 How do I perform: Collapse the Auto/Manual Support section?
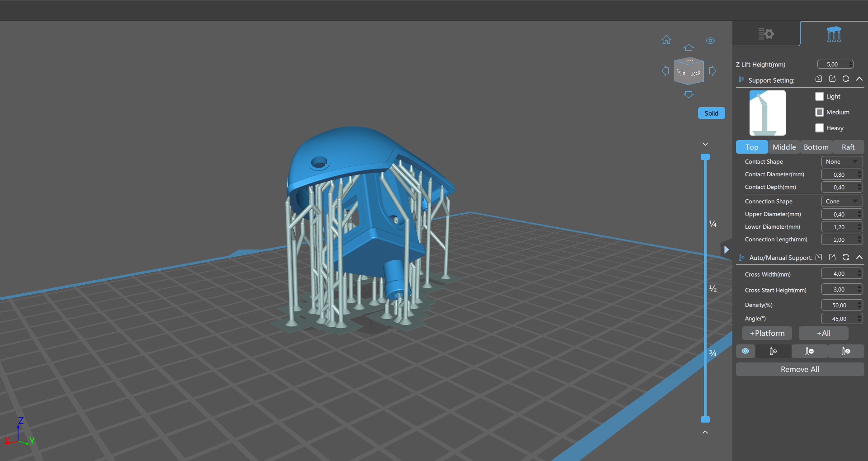[859, 257]
